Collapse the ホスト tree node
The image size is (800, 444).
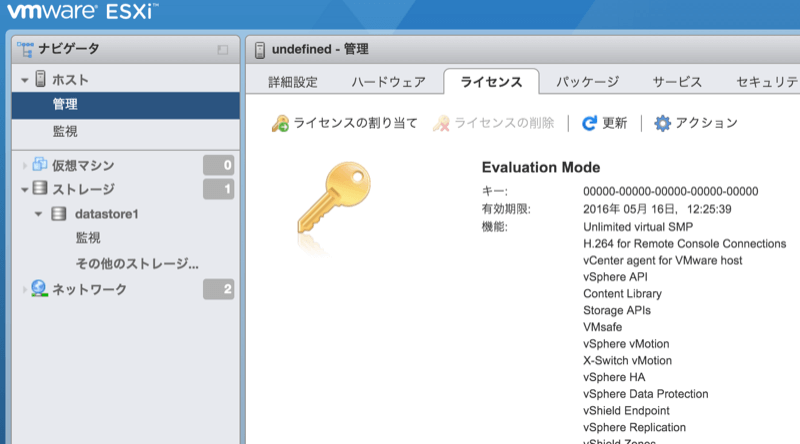click(x=24, y=80)
